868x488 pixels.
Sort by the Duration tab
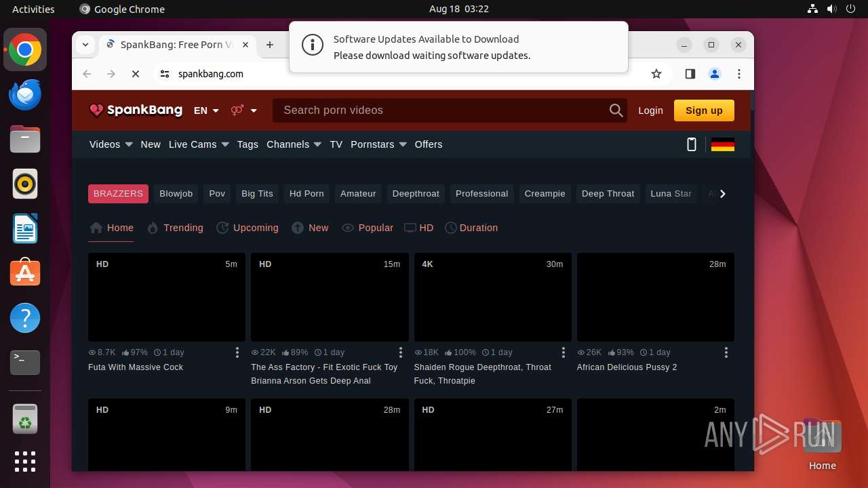coord(471,228)
